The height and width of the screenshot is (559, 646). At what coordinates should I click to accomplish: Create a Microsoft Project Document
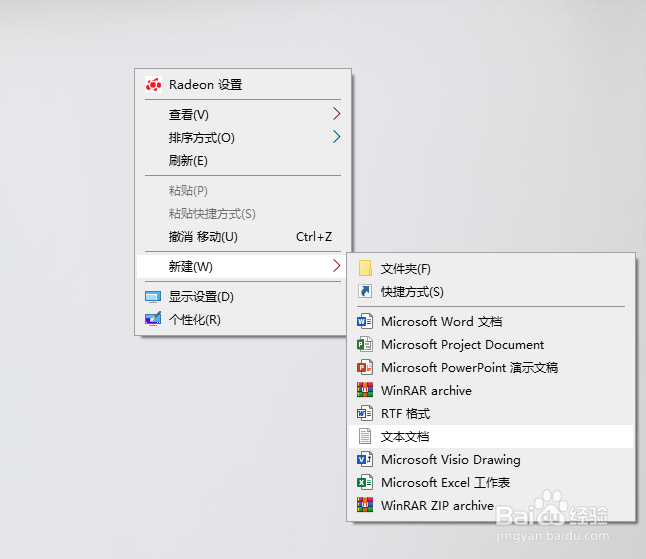pos(491,344)
